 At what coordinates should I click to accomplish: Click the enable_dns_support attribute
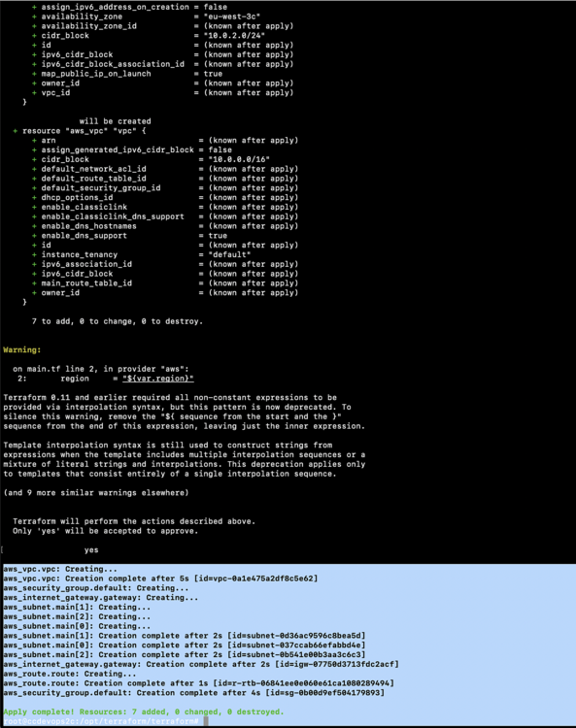coord(85,236)
